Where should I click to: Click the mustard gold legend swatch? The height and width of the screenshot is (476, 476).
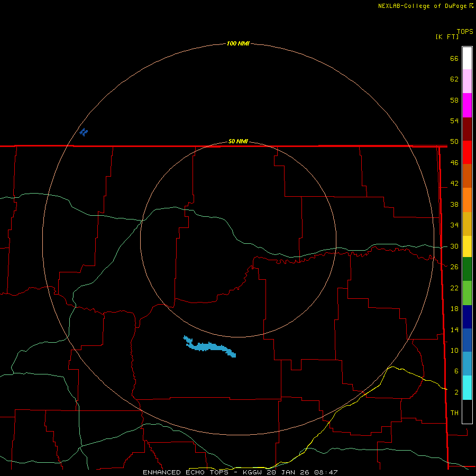(x=467, y=224)
